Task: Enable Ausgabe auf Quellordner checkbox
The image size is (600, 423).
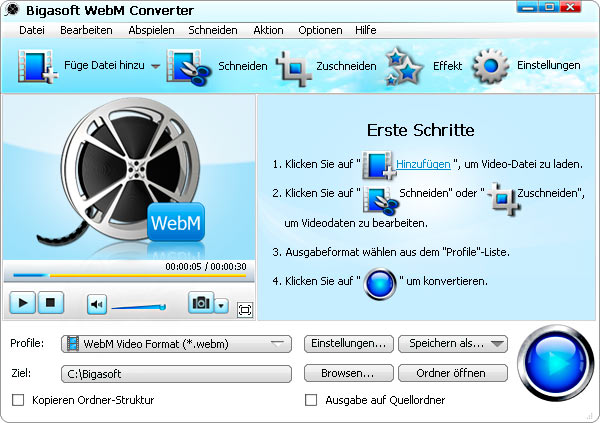Action: pos(311,400)
